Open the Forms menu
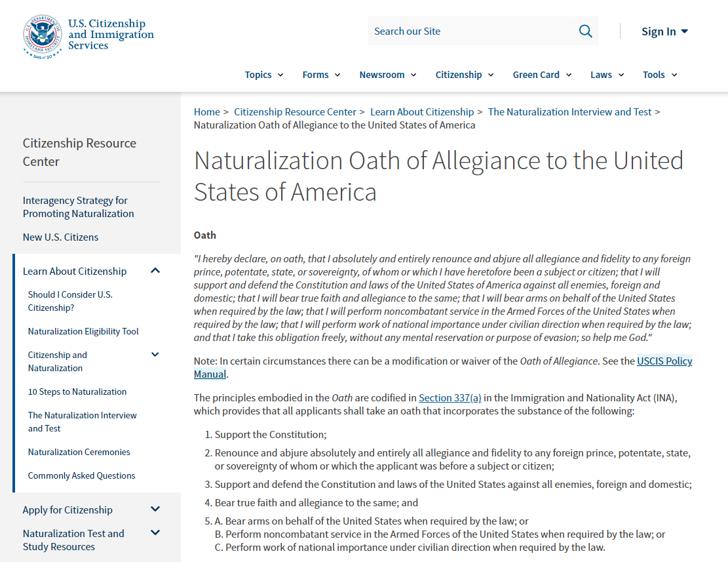Screen dimensions: 728x562 pos(321,75)
